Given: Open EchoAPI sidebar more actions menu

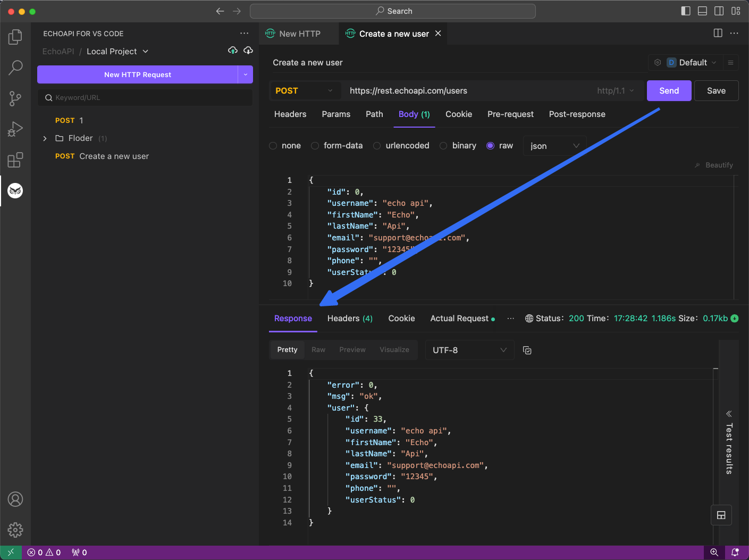Looking at the screenshot, I should pos(244,33).
